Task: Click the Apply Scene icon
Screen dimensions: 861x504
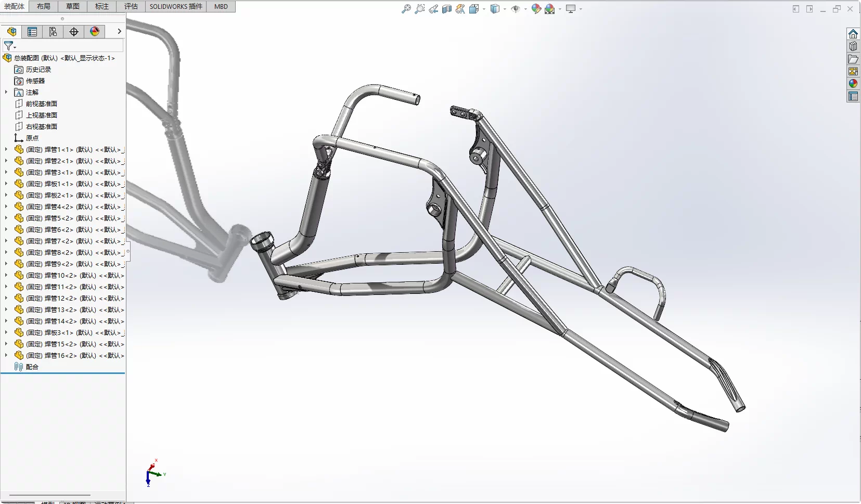Action: pos(550,9)
